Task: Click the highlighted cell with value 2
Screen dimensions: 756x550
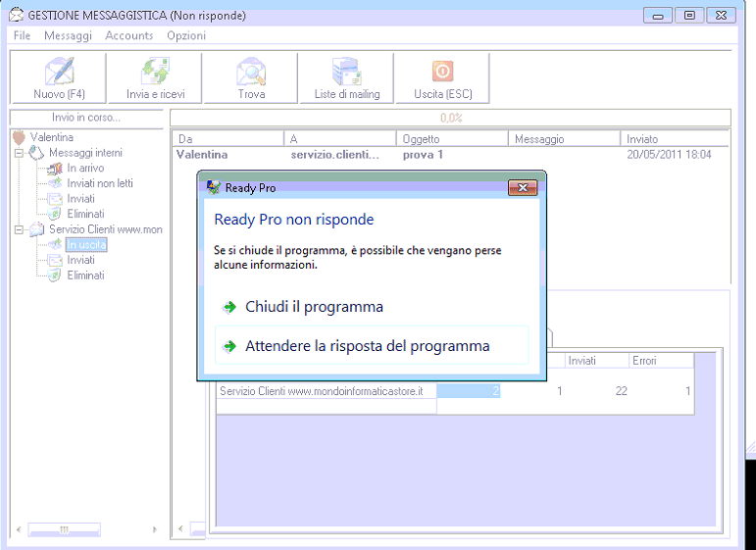Action: [x=469, y=391]
